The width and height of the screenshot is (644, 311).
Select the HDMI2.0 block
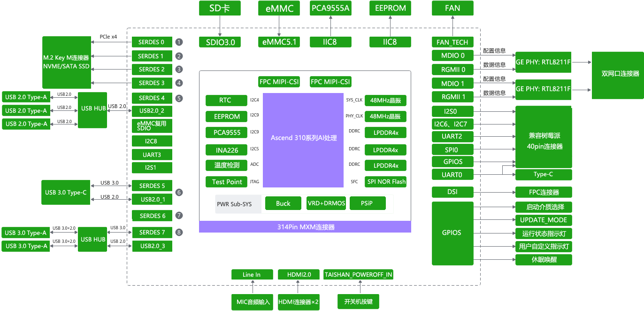tap(299, 274)
